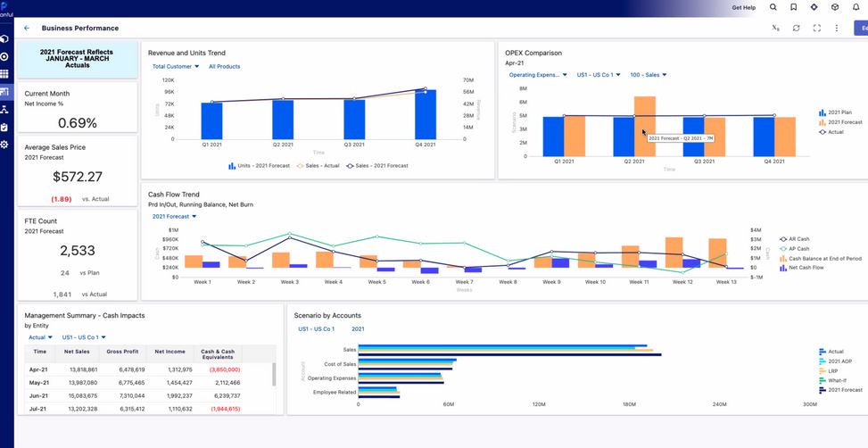The height and width of the screenshot is (448, 868).
Task: Toggle What-If legend in Scenario by Accounts
Action: 832,380
